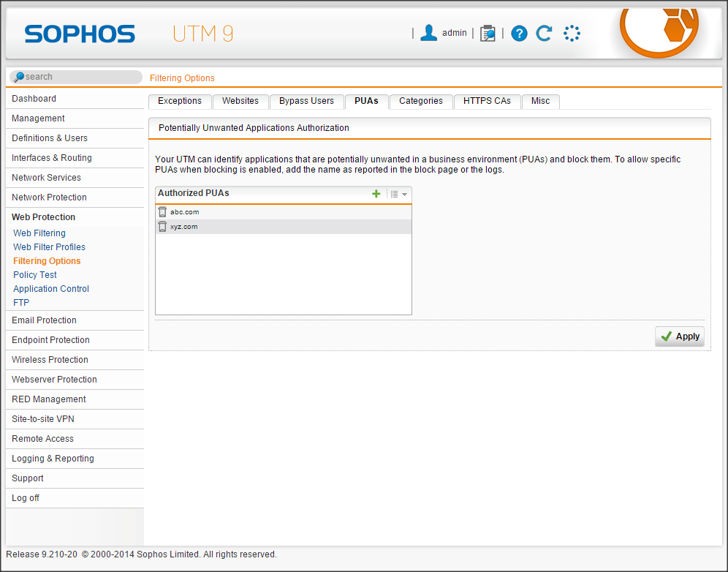Open Authorized PUAs list actions dropdown

click(398, 194)
